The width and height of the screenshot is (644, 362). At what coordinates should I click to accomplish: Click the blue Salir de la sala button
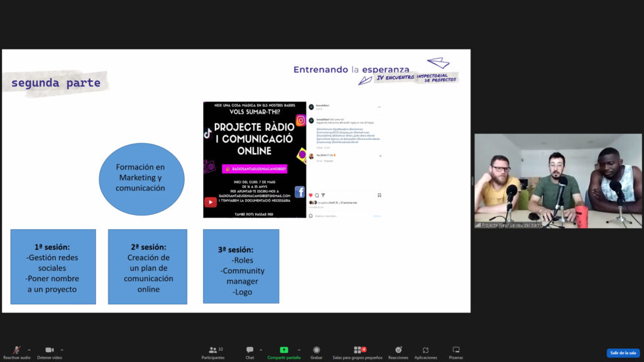(623, 353)
